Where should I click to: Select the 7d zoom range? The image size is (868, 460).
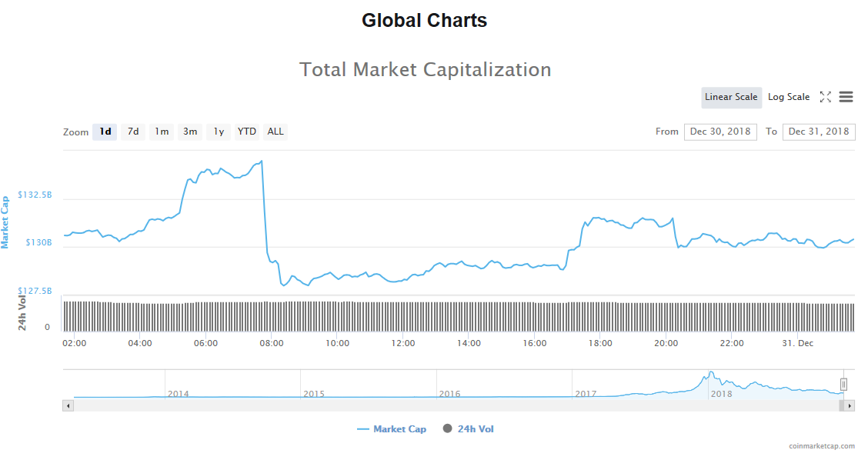click(x=133, y=132)
